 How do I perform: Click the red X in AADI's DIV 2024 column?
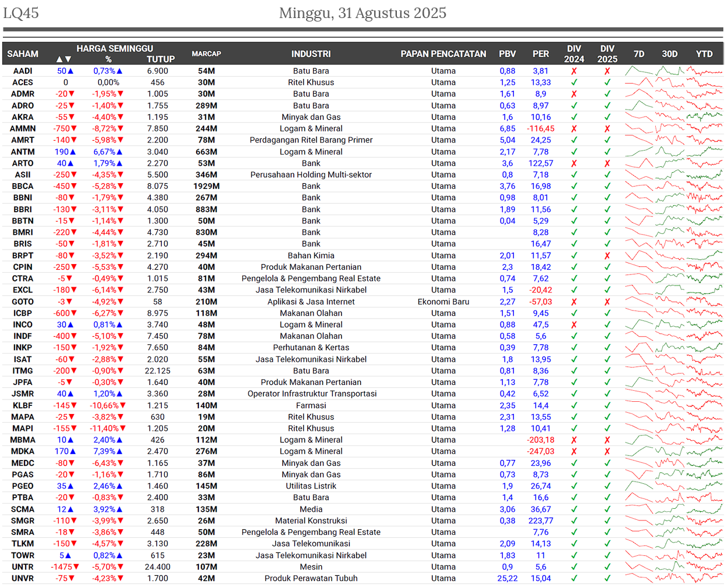[x=574, y=71]
